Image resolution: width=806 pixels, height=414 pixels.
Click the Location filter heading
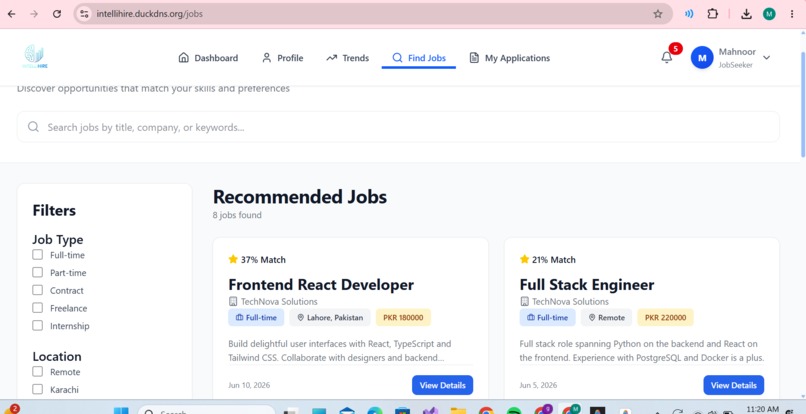click(57, 356)
